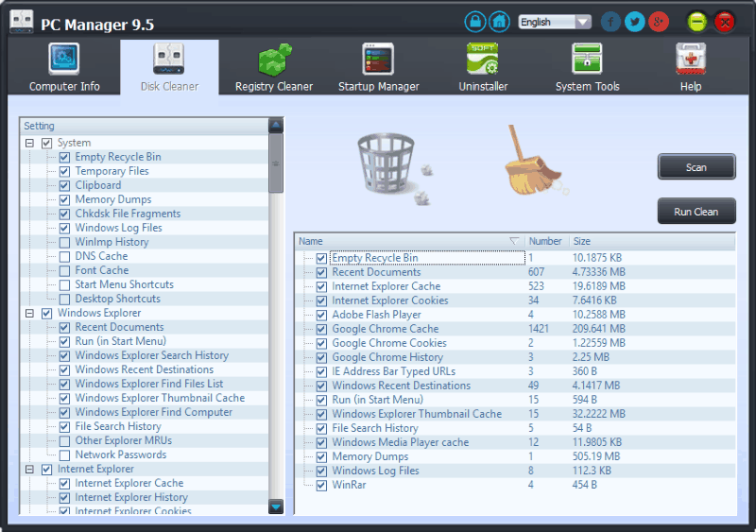Open the Google Plus share icon
756x532 pixels.
(659, 22)
